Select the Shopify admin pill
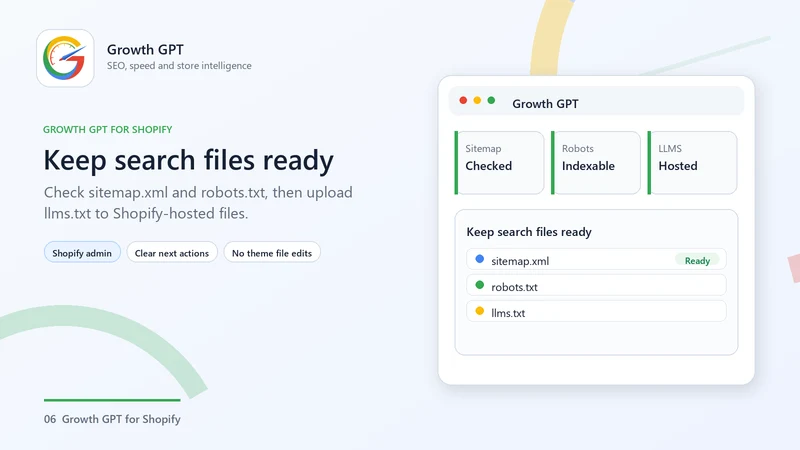The width and height of the screenshot is (800, 450). [82, 253]
